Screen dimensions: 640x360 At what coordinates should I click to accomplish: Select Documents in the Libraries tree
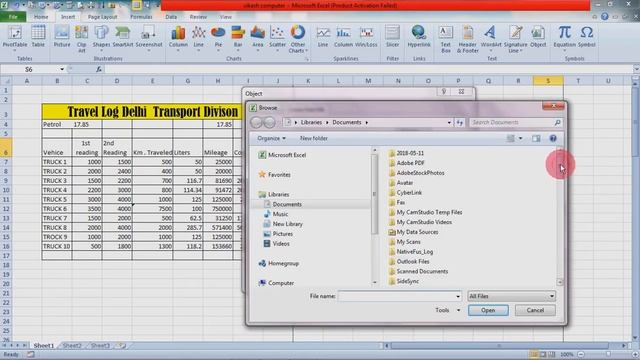(x=287, y=204)
